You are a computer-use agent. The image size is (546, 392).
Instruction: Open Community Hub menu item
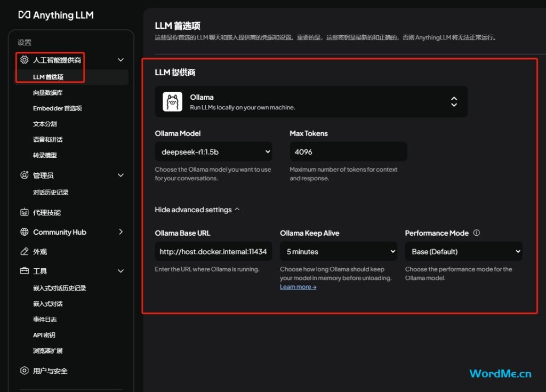[60, 232]
